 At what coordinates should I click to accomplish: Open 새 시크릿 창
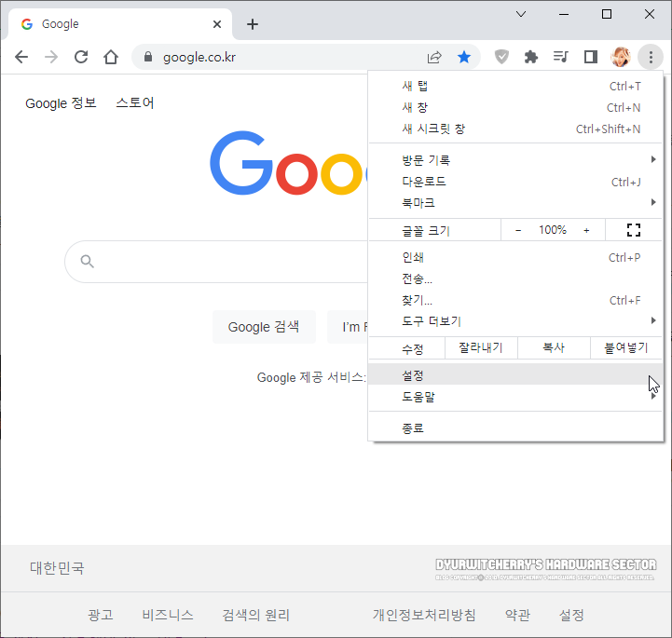click(x=515, y=129)
